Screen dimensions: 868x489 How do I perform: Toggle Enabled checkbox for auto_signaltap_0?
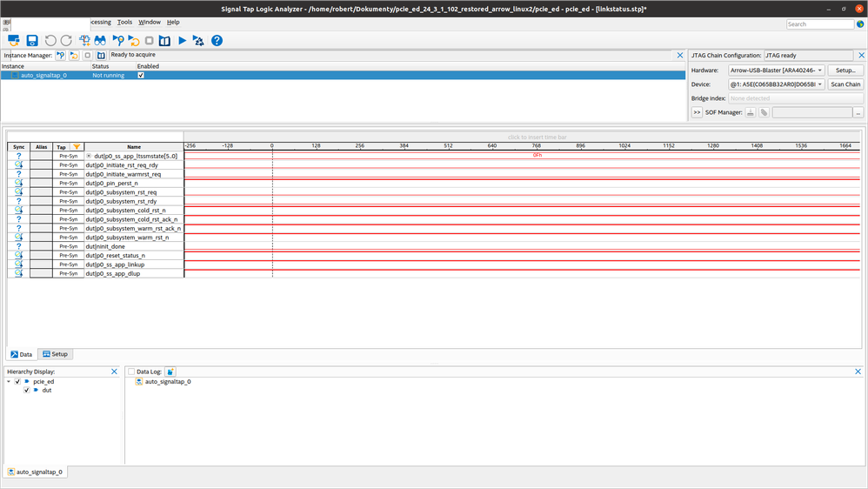point(141,76)
